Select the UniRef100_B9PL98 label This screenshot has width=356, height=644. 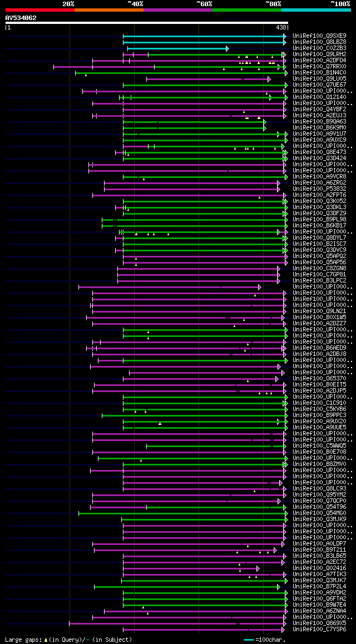[319, 220]
